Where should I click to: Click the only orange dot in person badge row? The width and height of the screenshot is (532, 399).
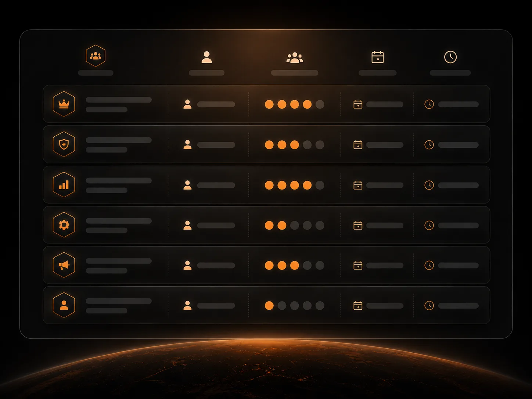269,305
